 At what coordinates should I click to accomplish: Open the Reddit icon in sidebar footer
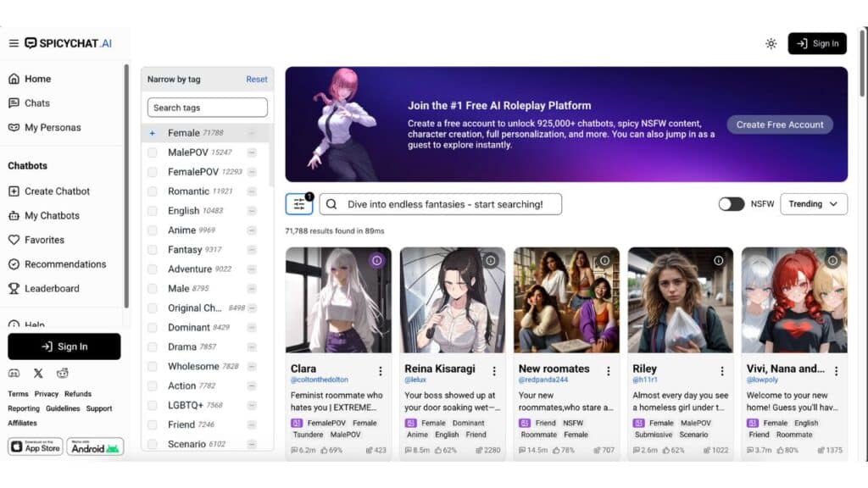click(62, 373)
